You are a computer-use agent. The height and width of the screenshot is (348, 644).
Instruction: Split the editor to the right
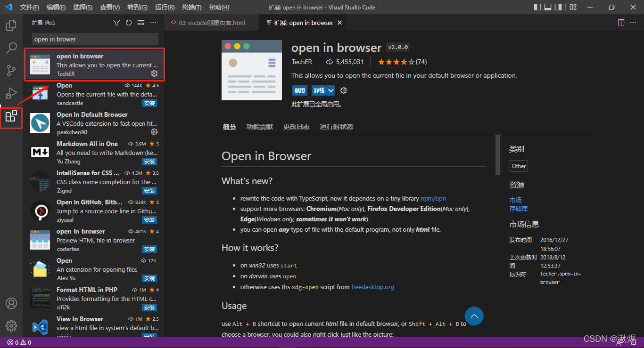(x=621, y=23)
